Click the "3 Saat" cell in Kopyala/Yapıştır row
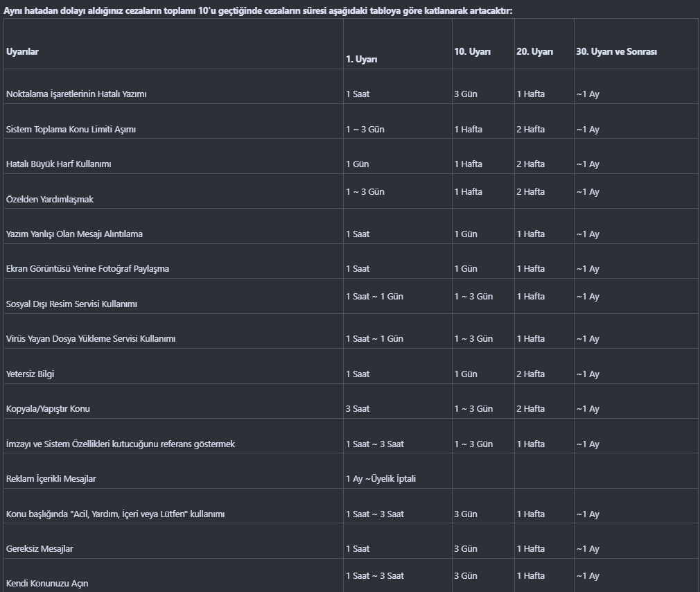Viewport: 700px width, 592px height. (358, 409)
